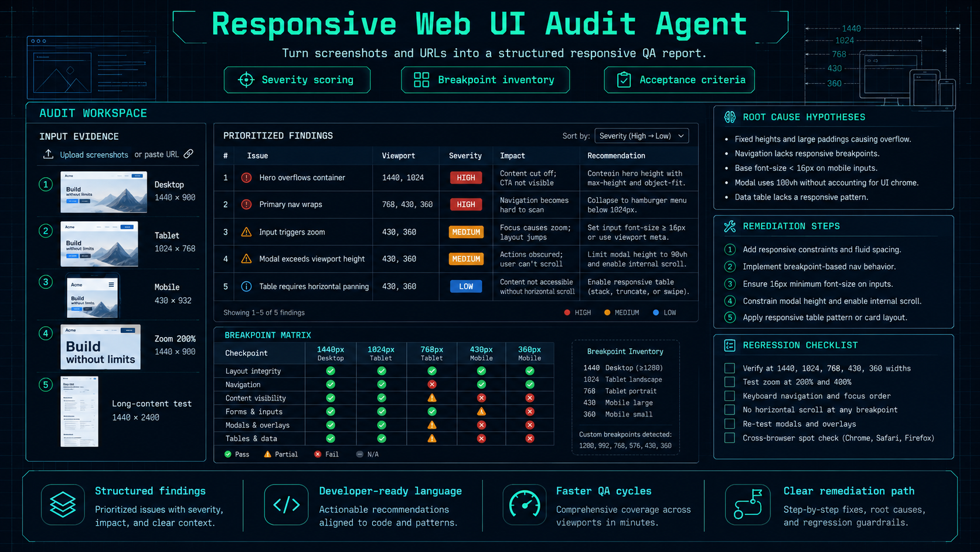Click warning icon beside Modal exceeds viewport height
Screen dimensions: 980x552
click(246, 259)
